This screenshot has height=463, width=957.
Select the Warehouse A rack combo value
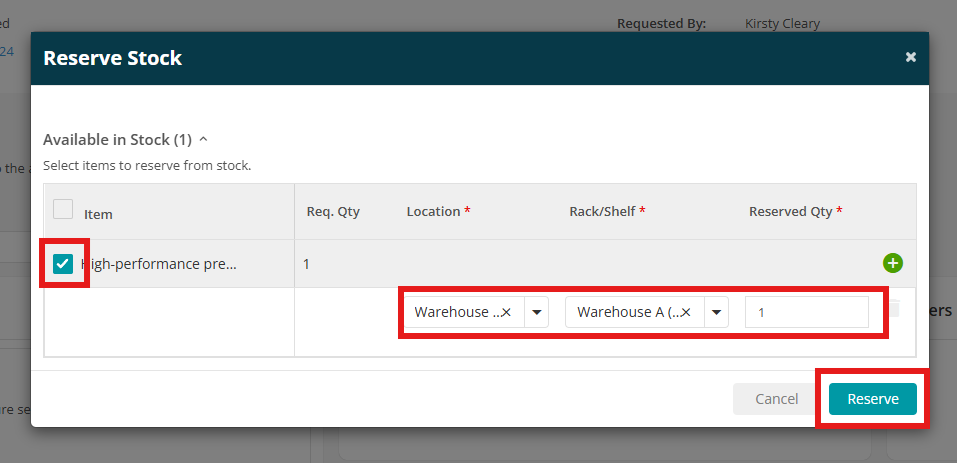(628, 312)
